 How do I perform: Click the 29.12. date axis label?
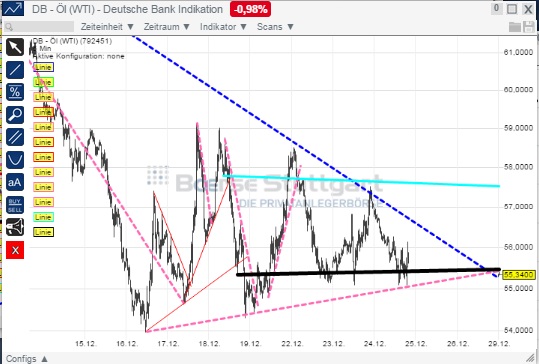coord(499,344)
